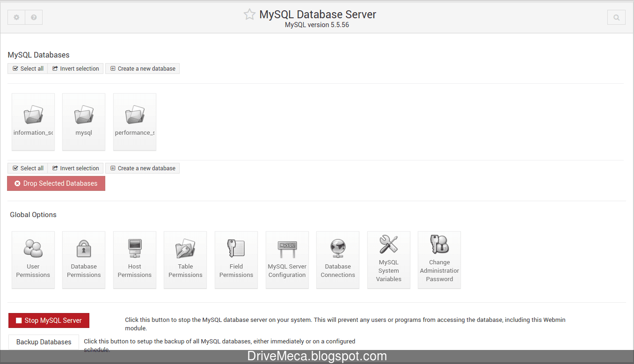This screenshot has width=634, height=364.
Task: Open Host Permissions
Action: tap(134, 260)
